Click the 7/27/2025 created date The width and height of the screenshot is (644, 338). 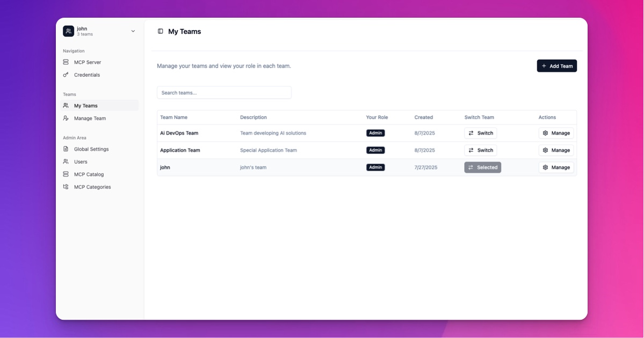point(426,167)
